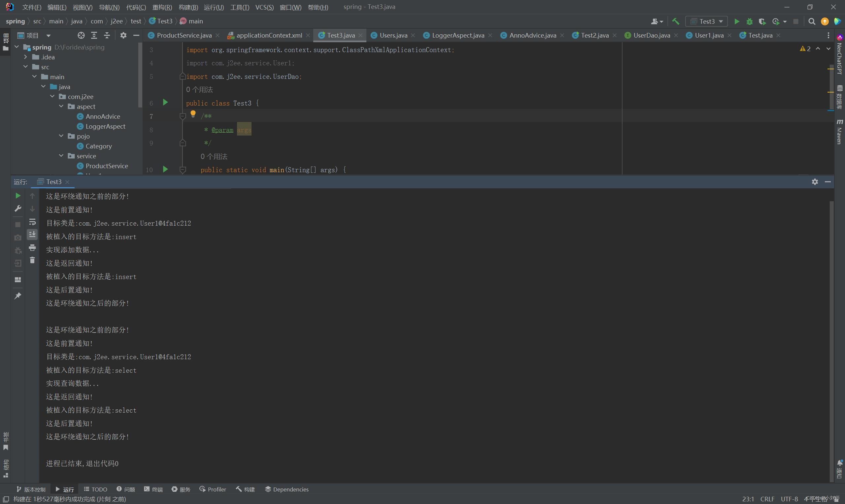This screenshot has height=504, width=845.
Task: Toggle soft-wrap in the console output
Action: click(32, 222)
